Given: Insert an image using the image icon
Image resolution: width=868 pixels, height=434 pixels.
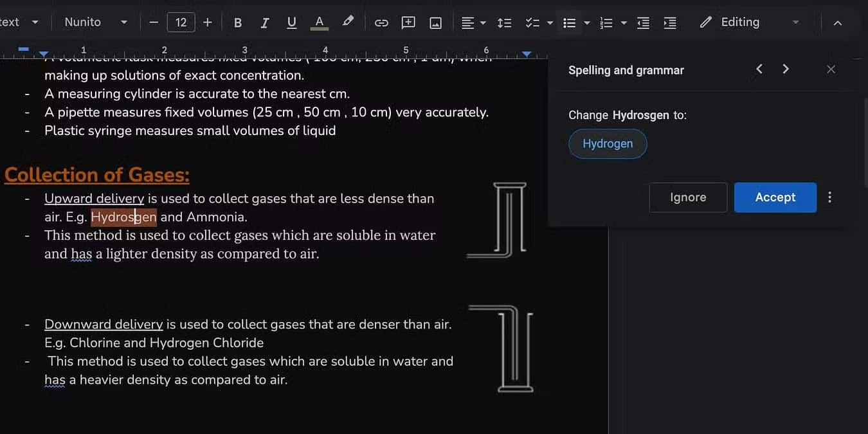Looking at the screenshot, I should 435,23.
